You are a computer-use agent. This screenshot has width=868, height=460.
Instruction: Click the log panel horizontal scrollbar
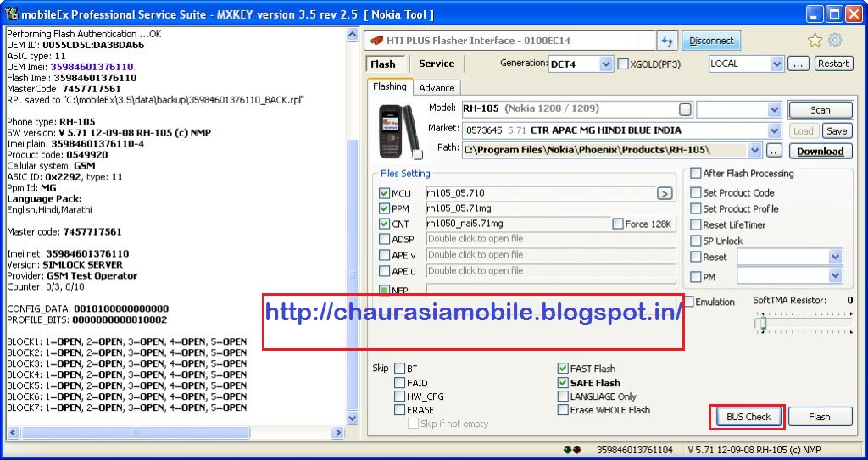(x=135, y=432)
